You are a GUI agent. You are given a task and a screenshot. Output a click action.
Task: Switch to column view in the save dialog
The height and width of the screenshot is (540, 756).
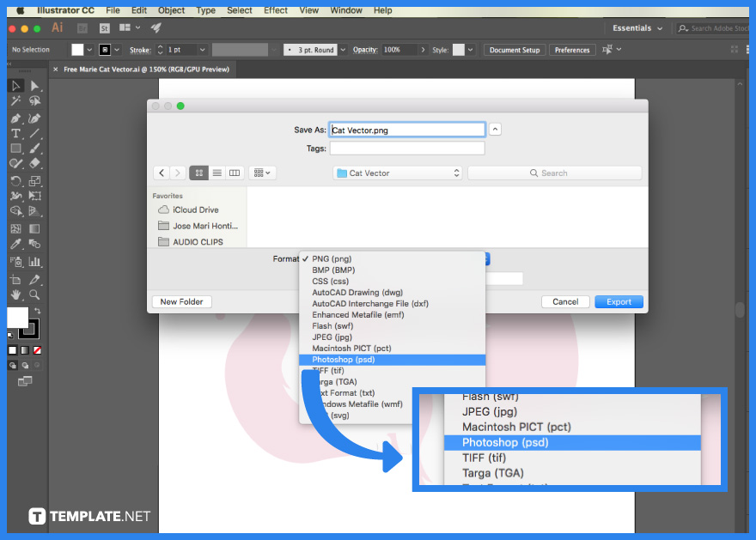click(x=234, y=173)
